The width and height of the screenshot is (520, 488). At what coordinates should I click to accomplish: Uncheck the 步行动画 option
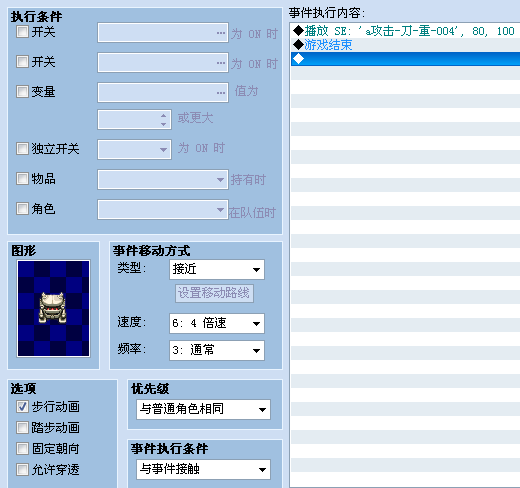pyautogui.click(x=22, y=407)
